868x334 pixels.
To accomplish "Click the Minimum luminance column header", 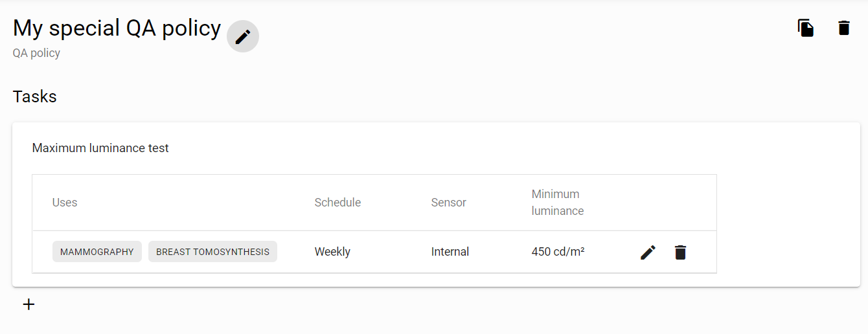I will 558,203.
